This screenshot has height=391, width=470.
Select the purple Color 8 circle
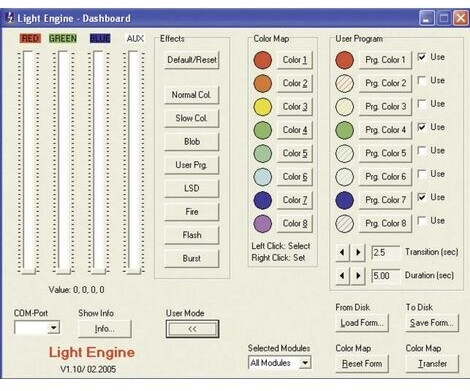263,223
